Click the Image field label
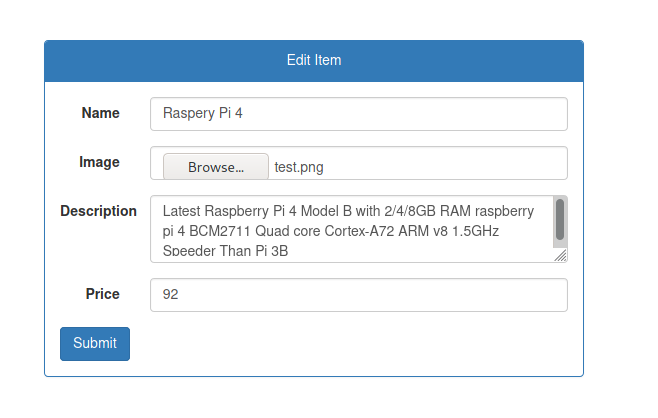 [x=99, y=162]
